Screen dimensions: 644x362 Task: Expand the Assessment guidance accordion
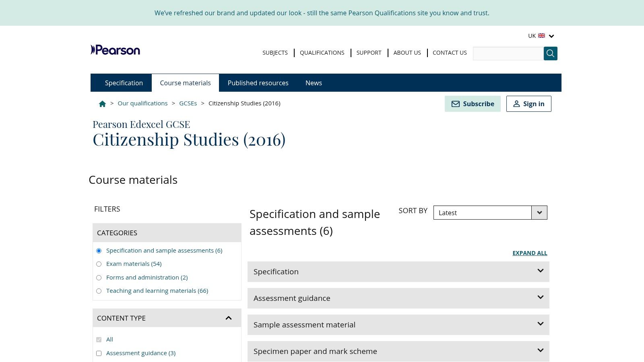[x=398, y=298]
